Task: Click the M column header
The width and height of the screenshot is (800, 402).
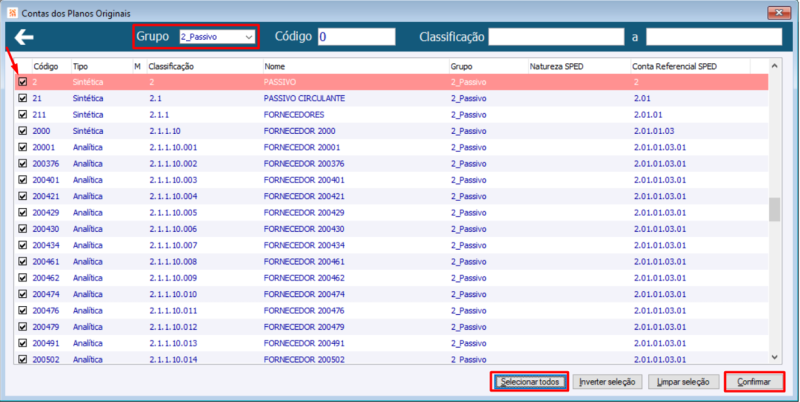Action: pyautogui.click(x=139, y=66)
